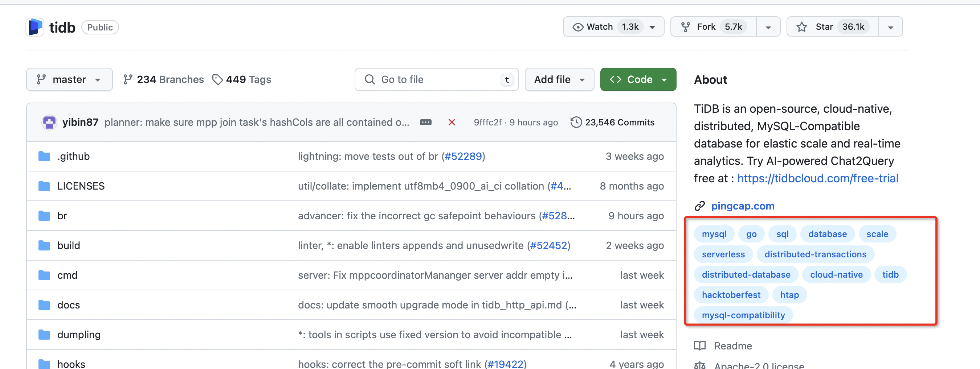View 449 Tags
This screenshot has width=980, height=369.
click(242, 79)
